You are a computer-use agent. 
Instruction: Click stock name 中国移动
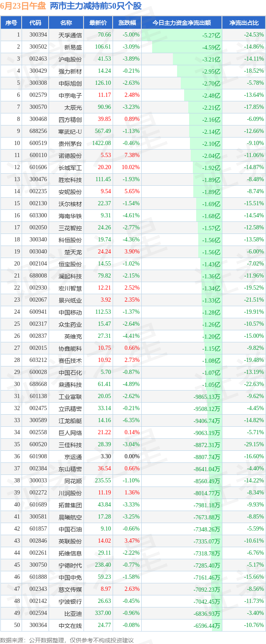tap(70, 312)
